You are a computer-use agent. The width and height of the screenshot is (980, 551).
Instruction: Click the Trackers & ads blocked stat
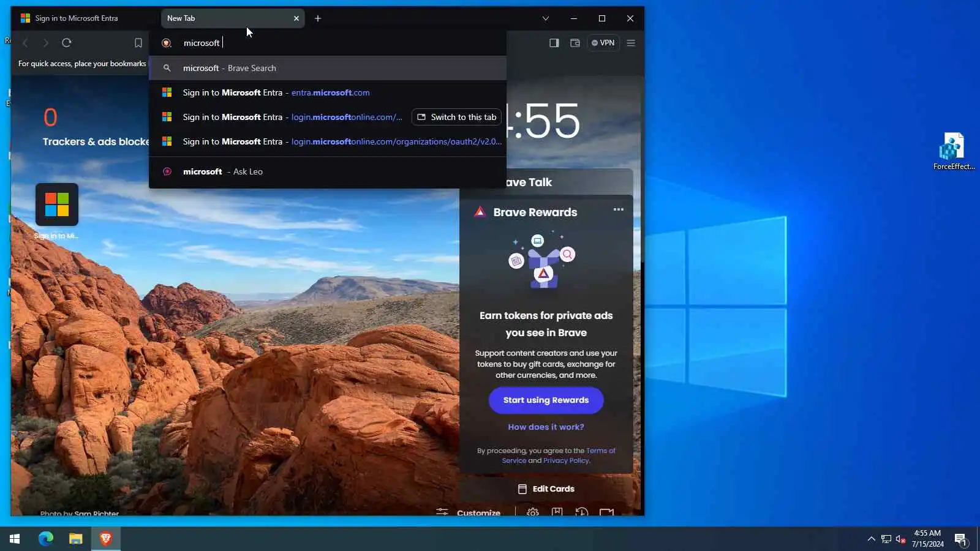tap(96, 127)
